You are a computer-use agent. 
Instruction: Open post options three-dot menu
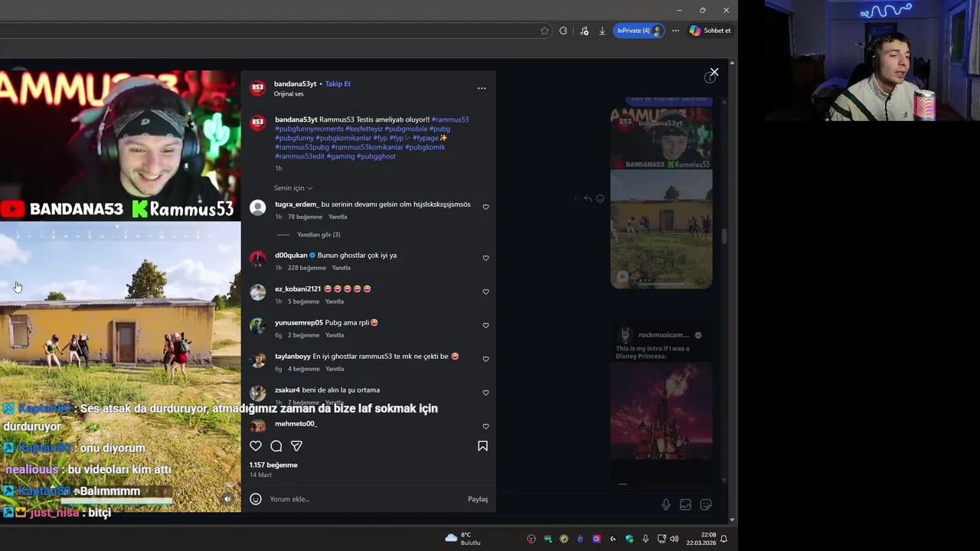click(x=482, y=88)
